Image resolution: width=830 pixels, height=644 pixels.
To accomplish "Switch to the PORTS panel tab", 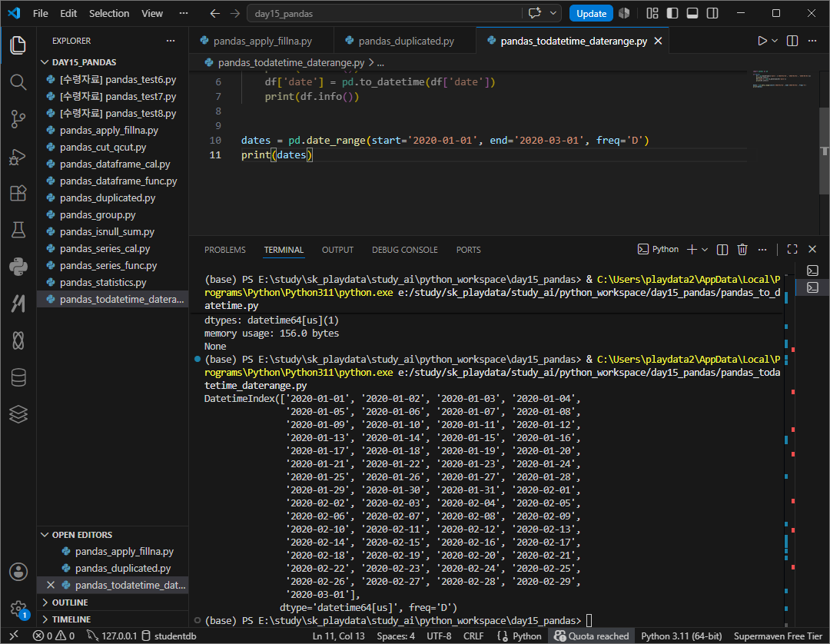I will coord(469,250).
